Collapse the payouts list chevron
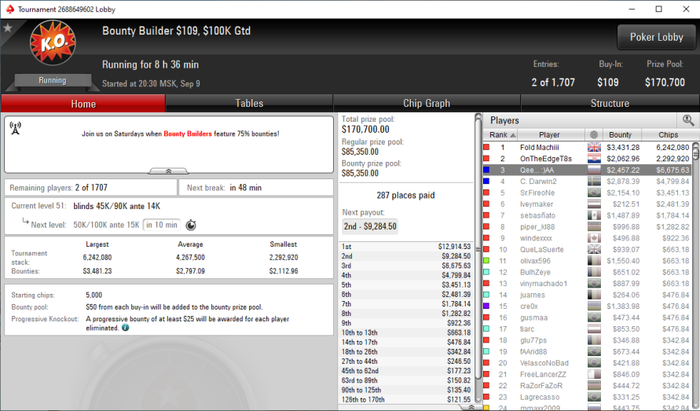Image resolution: width=700 pixels, height=411 pixels. coord(471,407)
